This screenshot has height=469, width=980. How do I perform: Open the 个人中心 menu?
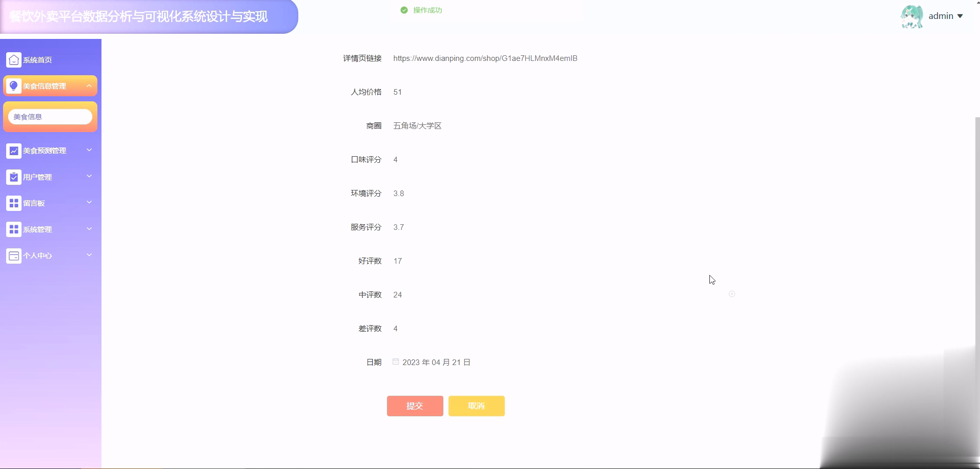tap(50, 255)
